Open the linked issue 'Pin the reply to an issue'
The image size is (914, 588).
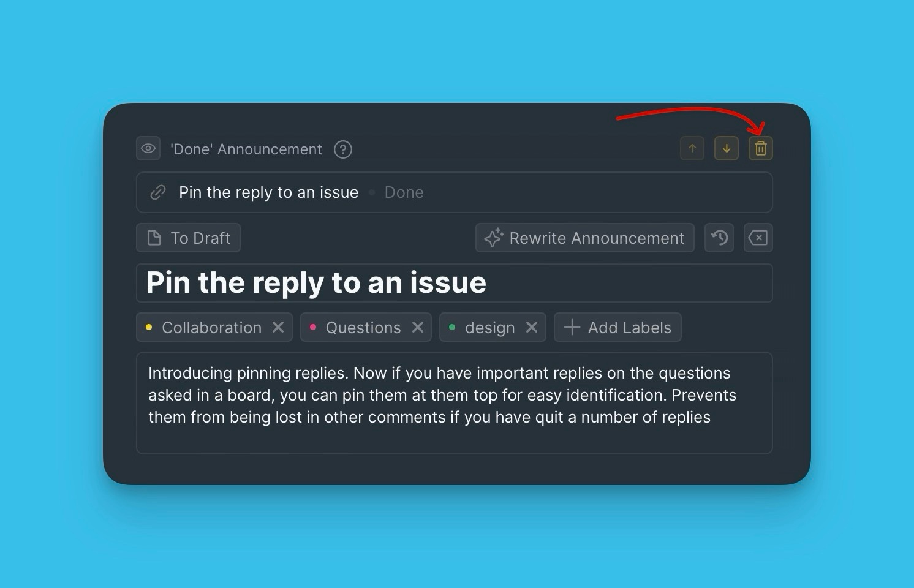click(x=268, y=192)
